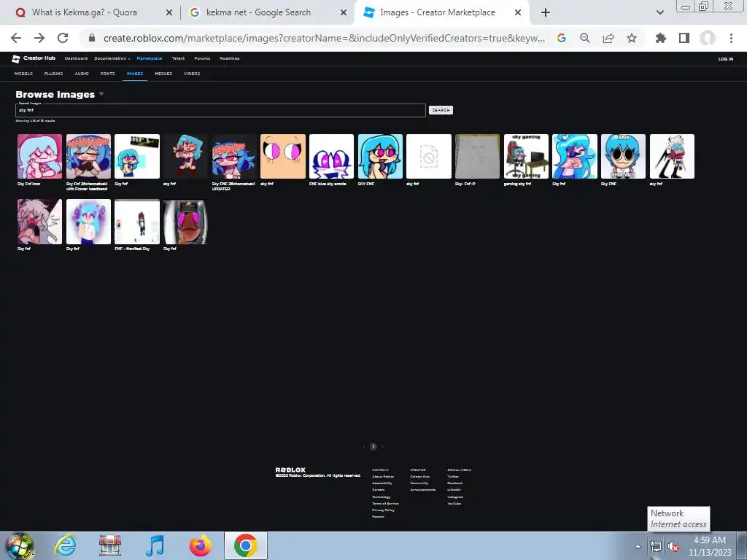Open the 'Sky FNF 26channetsuki UPDATED' thumbnail
Image resolution: width=747 pixels, height=560 pixels.
coord(234,156)
